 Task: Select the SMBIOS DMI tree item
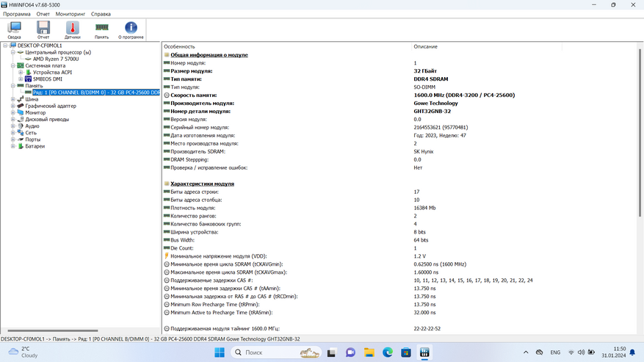pos(47,79)
